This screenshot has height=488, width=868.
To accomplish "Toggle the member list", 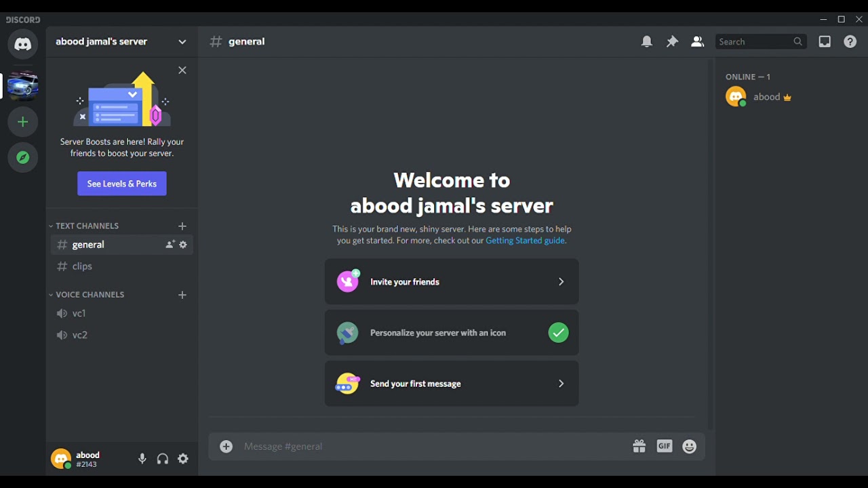I will (x=698, y=42).
